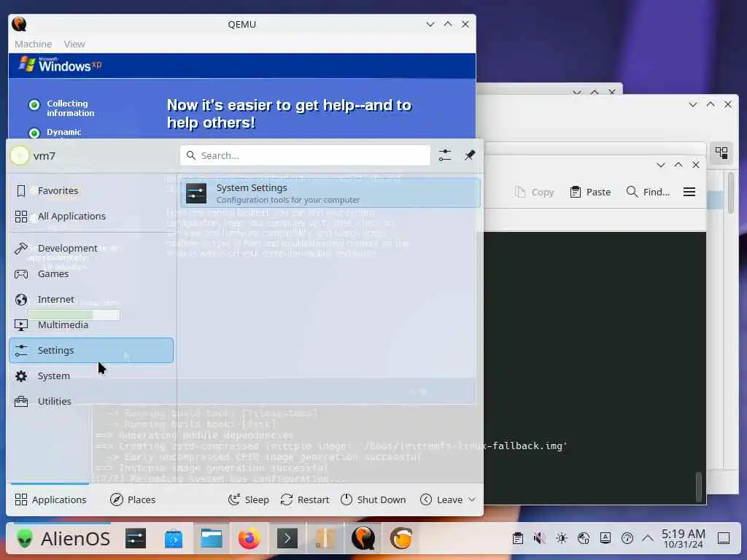Select the Settings category
This screenshot has height=560, width=747.
91,351
